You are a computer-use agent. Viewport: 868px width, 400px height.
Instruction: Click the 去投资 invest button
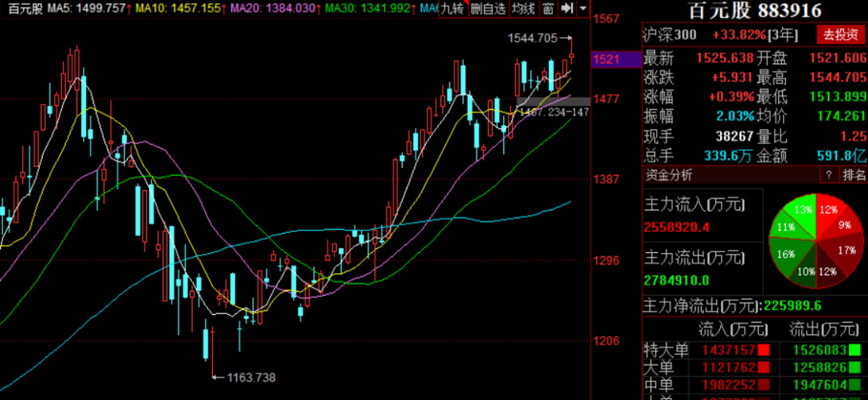841,35
